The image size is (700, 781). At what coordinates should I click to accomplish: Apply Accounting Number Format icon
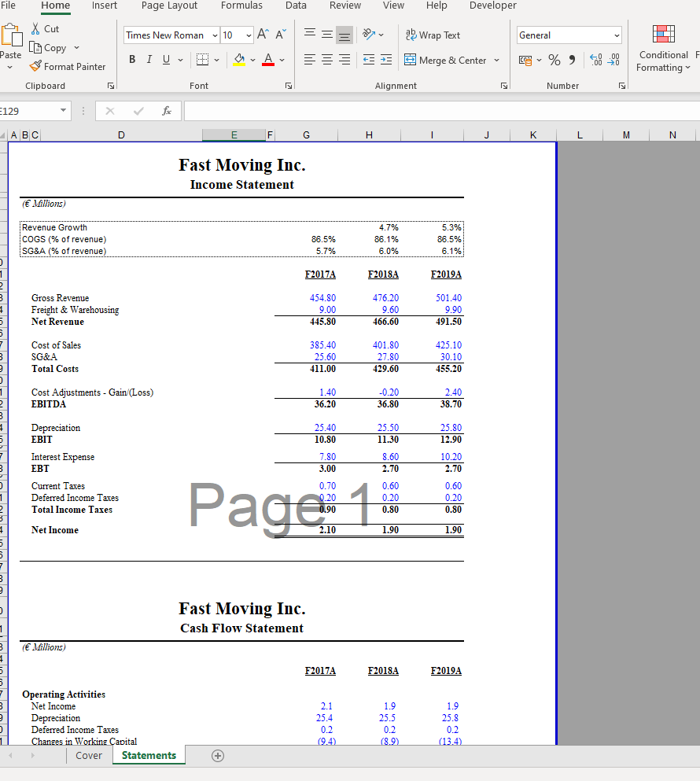[525, 61]
